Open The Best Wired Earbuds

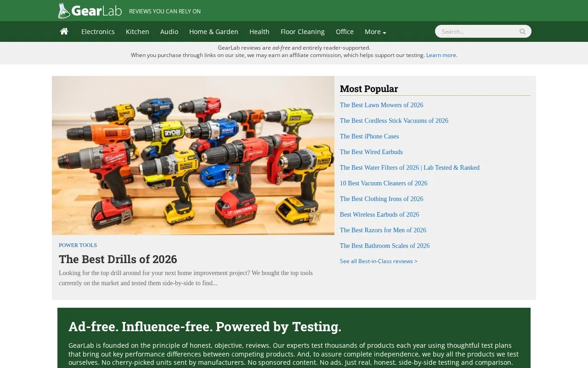tap(371, 152)
